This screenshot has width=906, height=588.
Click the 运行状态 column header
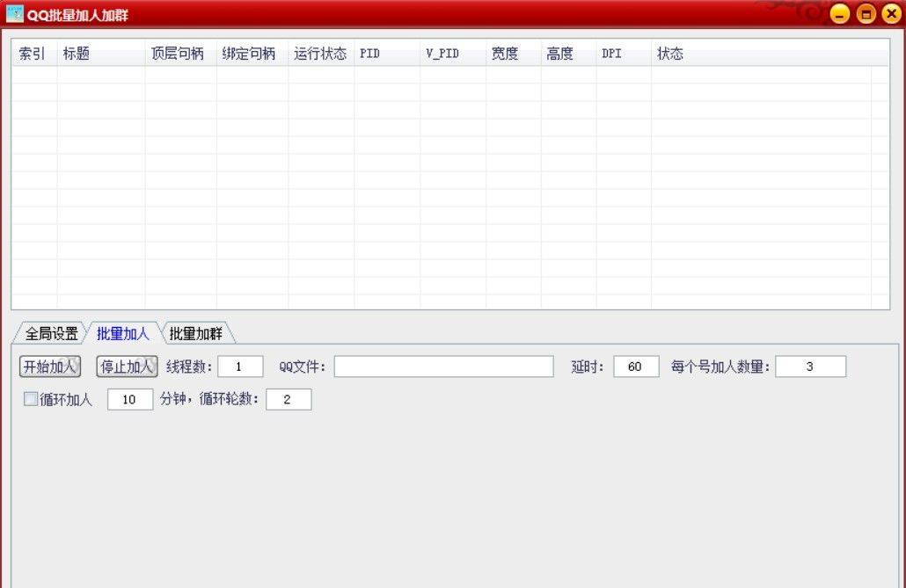point(320,54)
